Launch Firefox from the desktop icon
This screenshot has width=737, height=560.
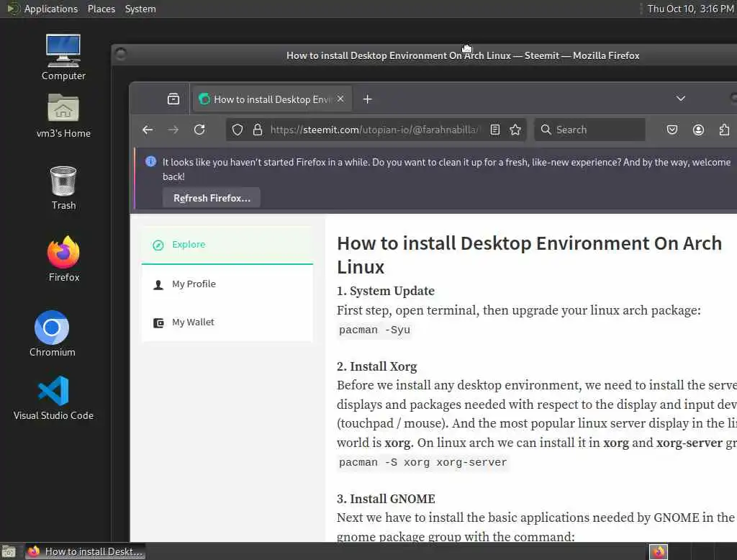coord(63,259)
